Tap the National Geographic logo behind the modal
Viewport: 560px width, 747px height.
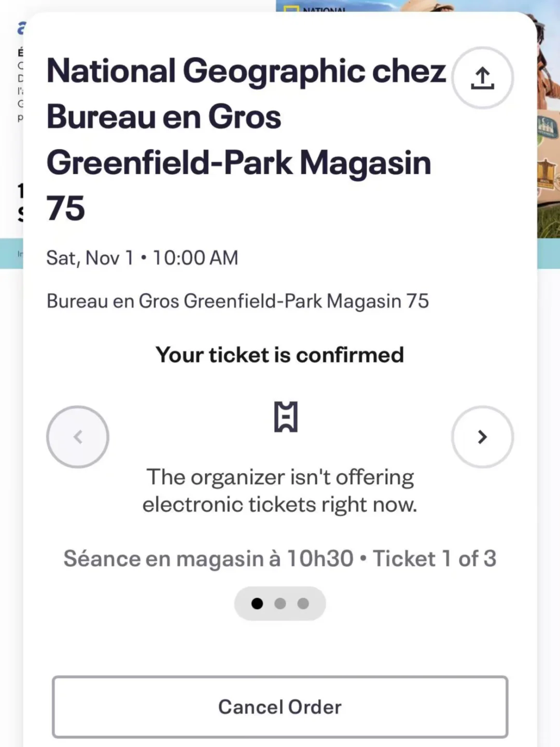point(316,7)
